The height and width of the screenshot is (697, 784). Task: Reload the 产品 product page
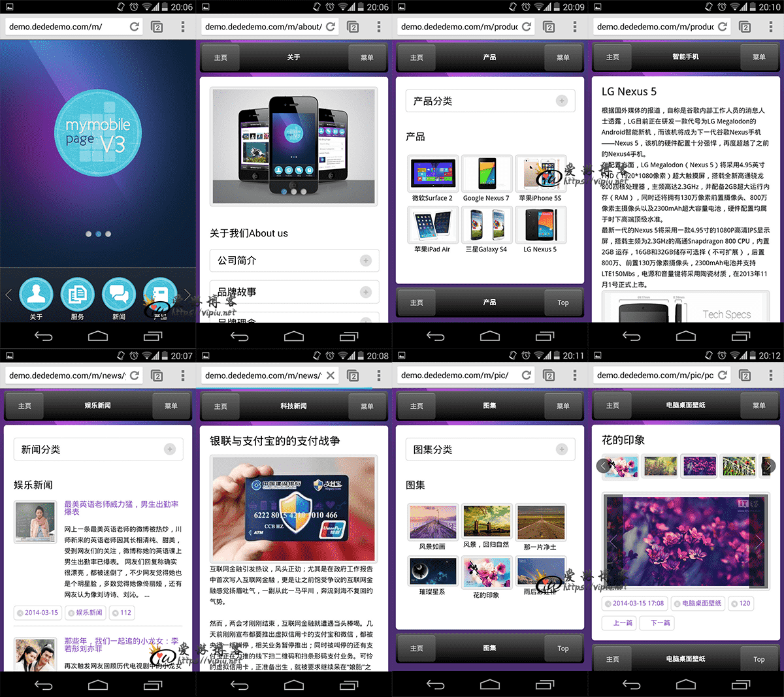click(x=527, y=27)
